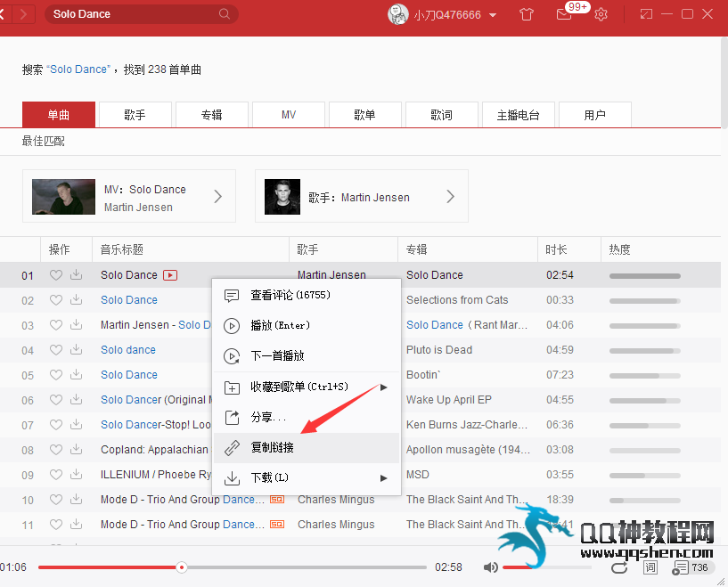Like song 10 heart icon

pos(56,500)
